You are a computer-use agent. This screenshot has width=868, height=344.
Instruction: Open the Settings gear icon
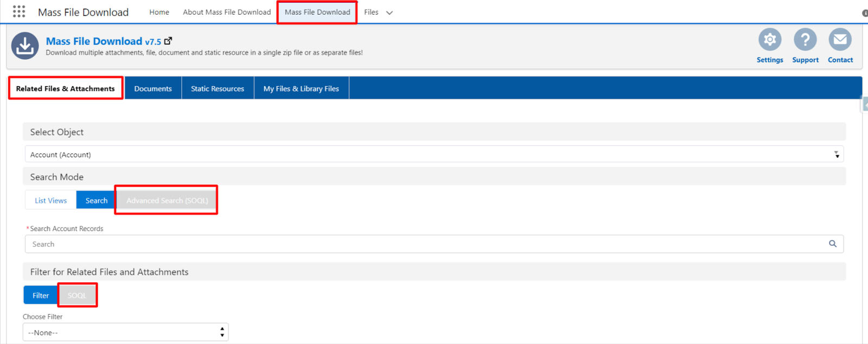tap(770, 40)
